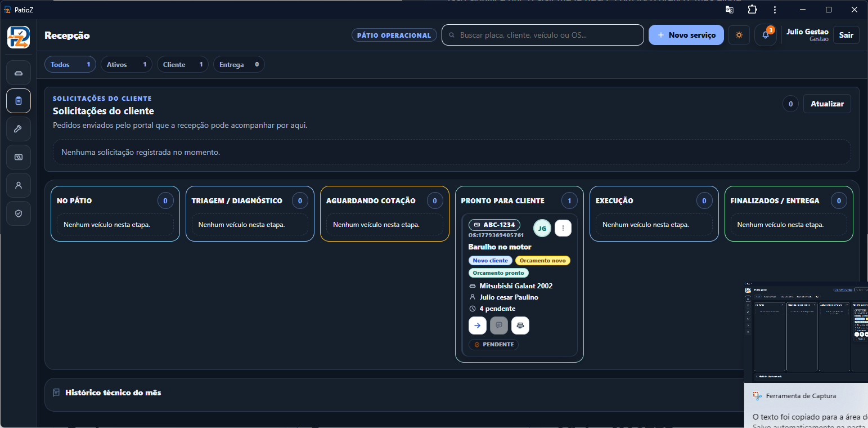Select the Ativos filter tab
868x428 pixels.
point(127,65)
